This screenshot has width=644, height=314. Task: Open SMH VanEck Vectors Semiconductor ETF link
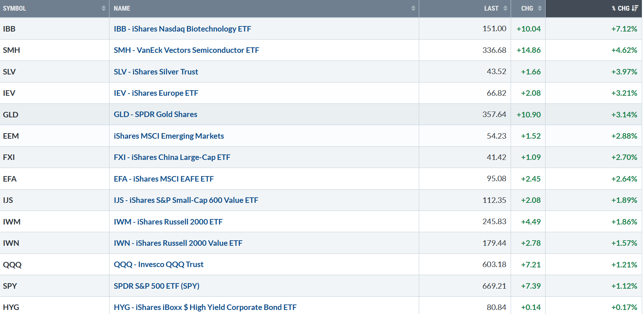pos(186,50)
